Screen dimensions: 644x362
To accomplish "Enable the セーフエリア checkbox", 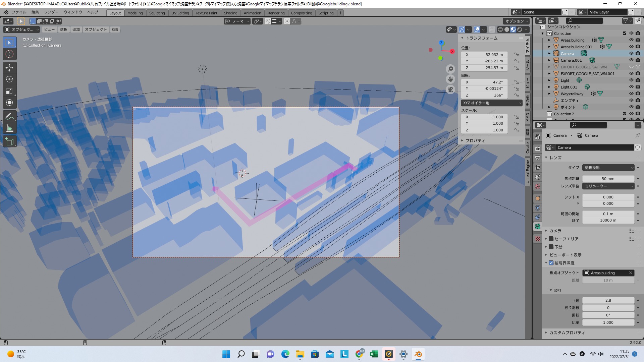I will [551, 239].
